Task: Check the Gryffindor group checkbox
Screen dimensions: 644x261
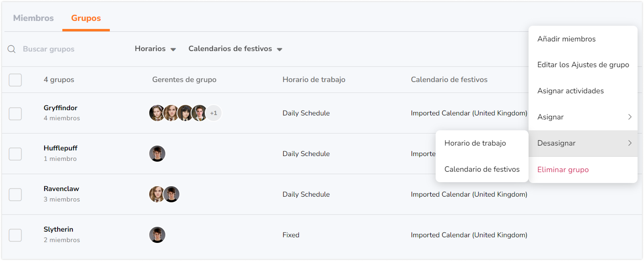Action: (15, 113)
